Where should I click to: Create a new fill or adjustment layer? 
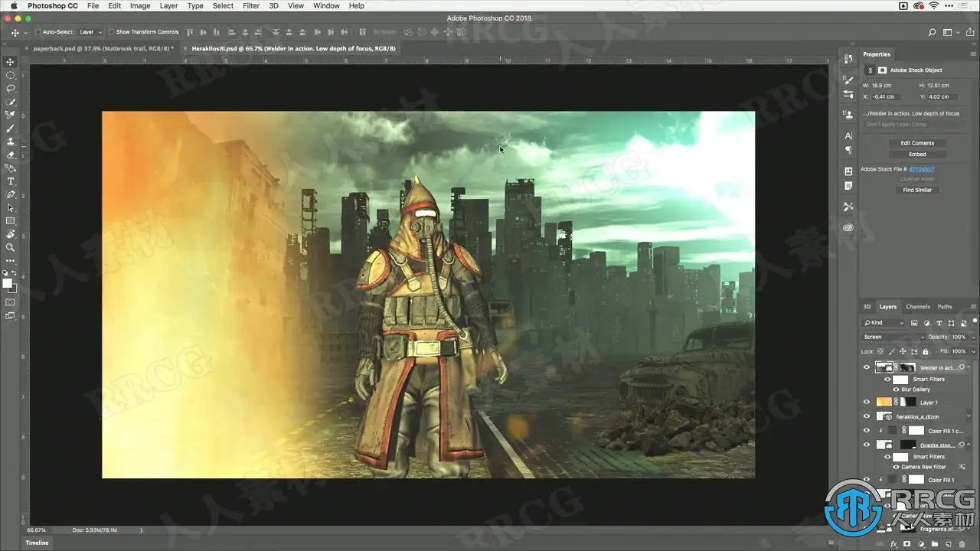coord(921,544)
